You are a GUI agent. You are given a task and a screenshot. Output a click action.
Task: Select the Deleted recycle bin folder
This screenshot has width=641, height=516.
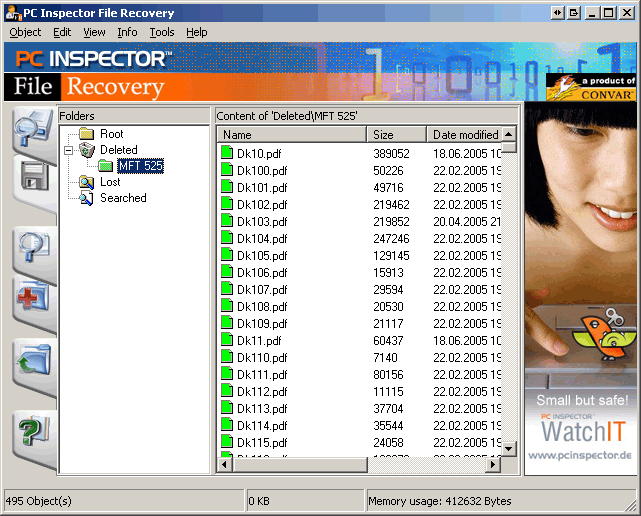[119, 150]
